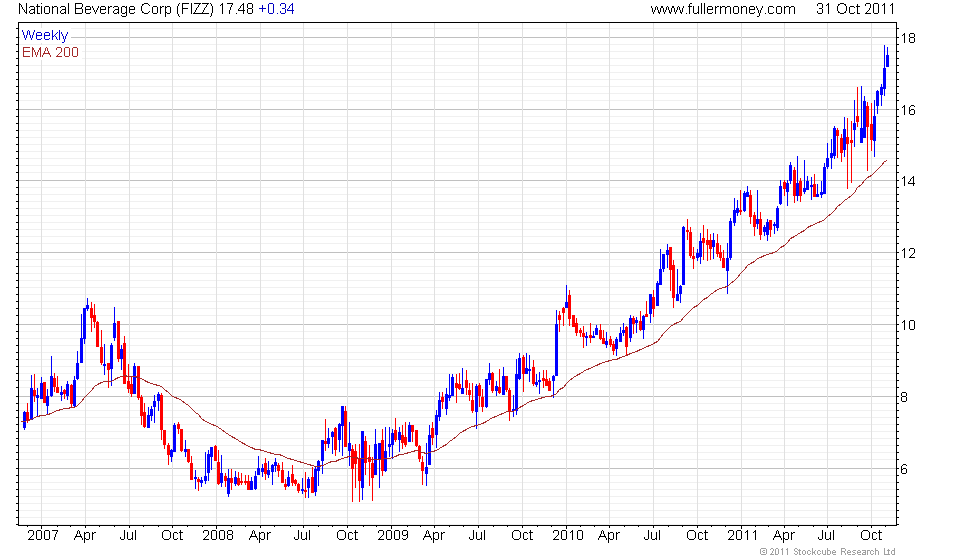Open the www.fullermoney.com link
This screenshot has width=980, height=560.
[x=723, y=9]
